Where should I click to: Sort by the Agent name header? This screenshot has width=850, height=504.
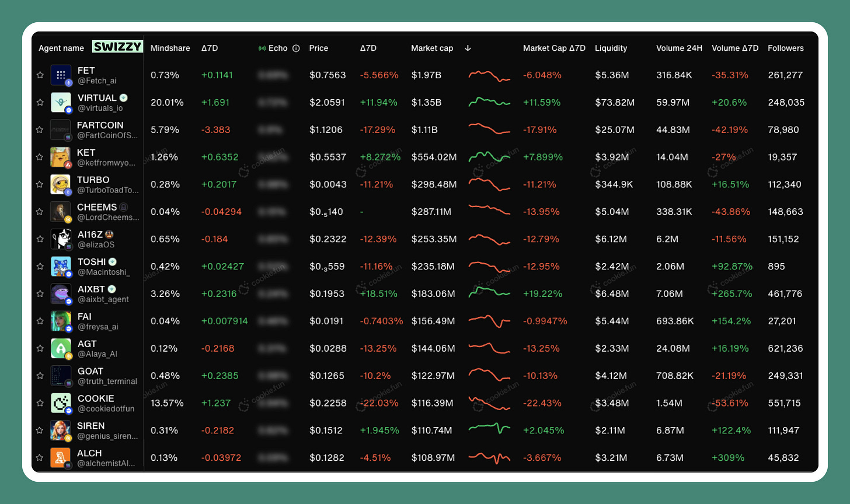click(x=61, y=48)
